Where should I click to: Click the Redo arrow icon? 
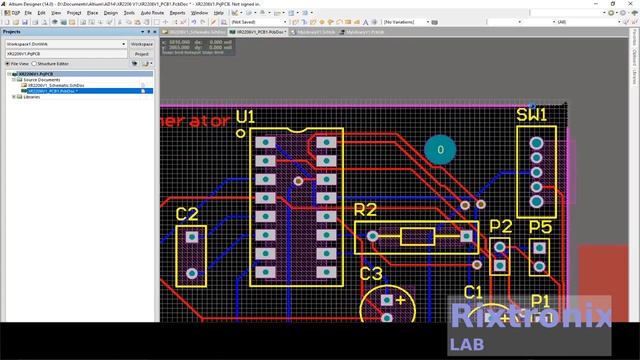coord(202,22)
